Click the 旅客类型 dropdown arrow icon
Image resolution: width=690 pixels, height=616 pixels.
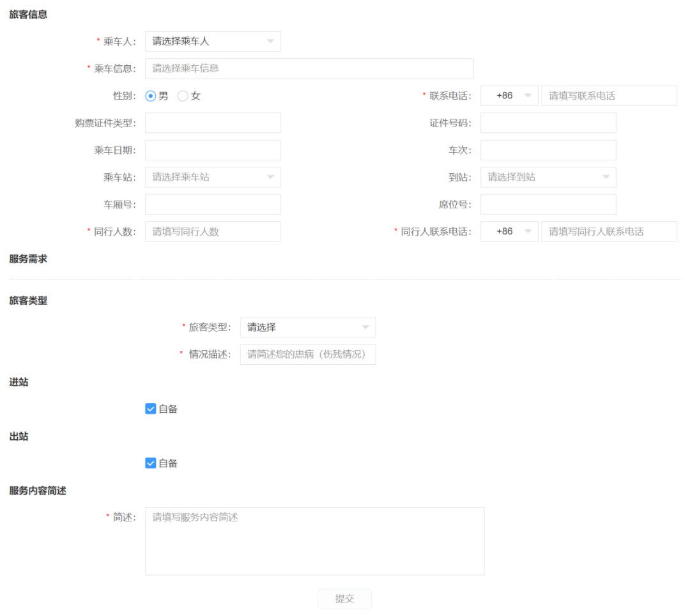point(365,327)
